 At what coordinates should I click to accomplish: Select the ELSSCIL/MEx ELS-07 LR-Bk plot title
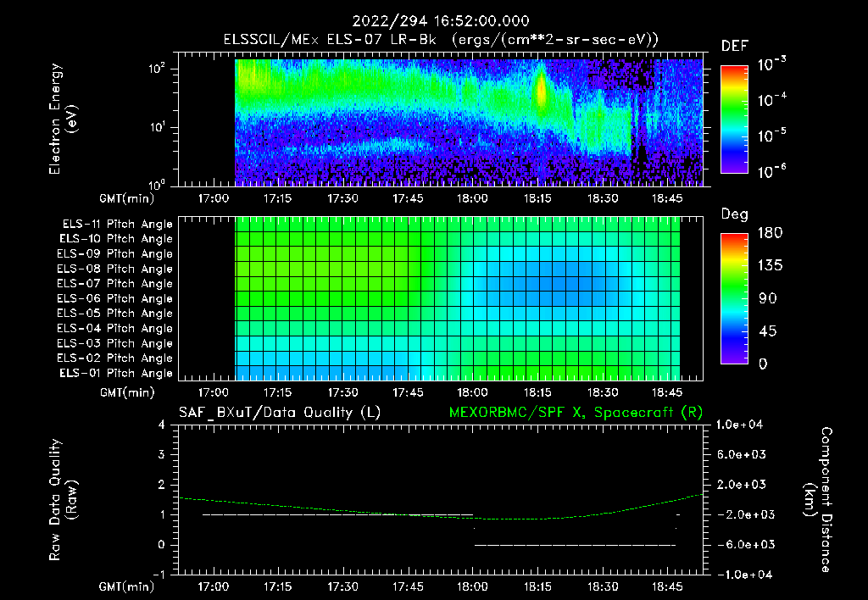pos(441,40)
